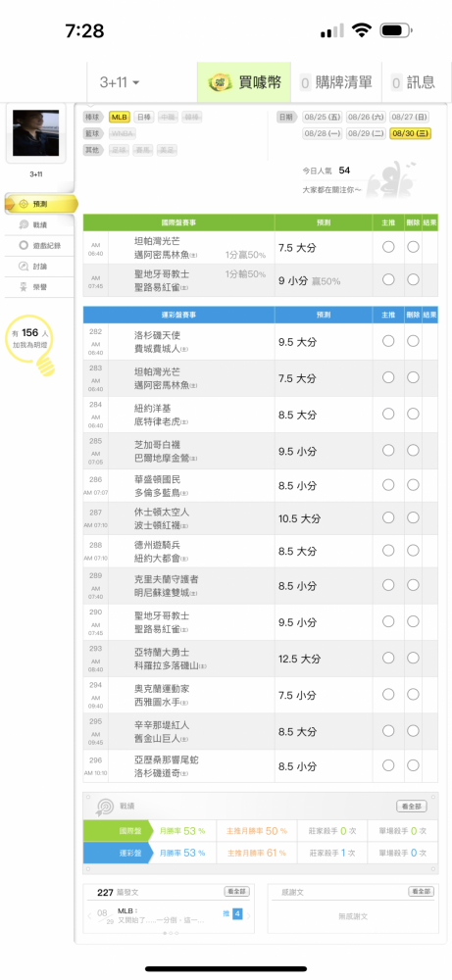
Task: Select 主推 radio for 洛杉磯天使 game
Action: [x=388, y=341]
